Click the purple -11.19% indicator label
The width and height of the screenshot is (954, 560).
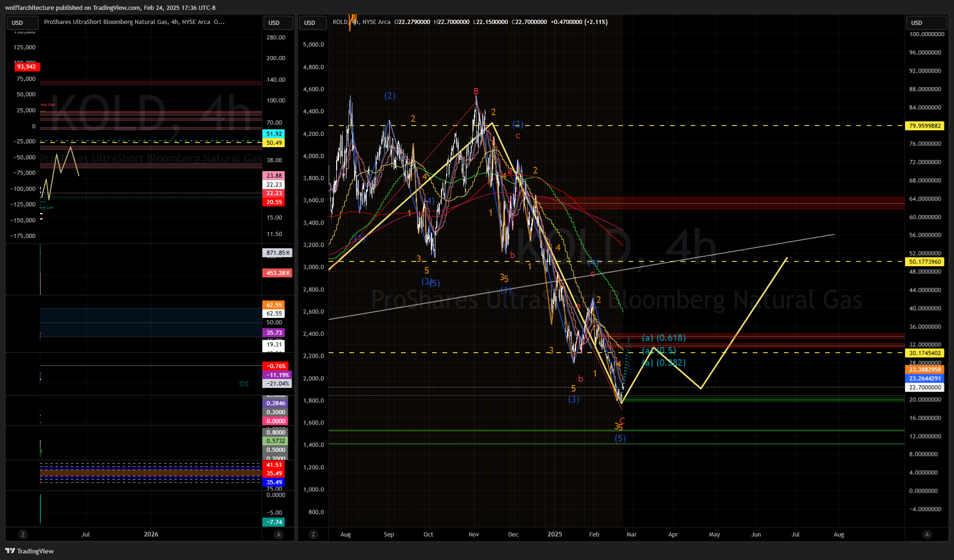(x=277, y=375)
